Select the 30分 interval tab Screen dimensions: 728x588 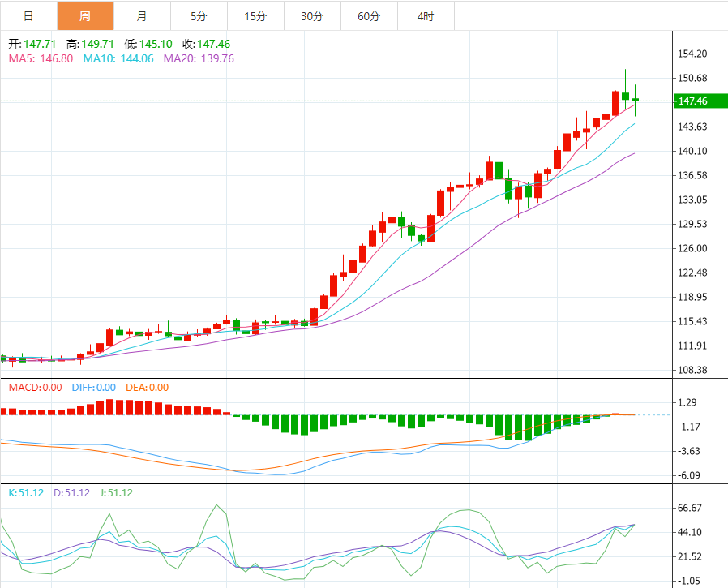click(312, 16)
